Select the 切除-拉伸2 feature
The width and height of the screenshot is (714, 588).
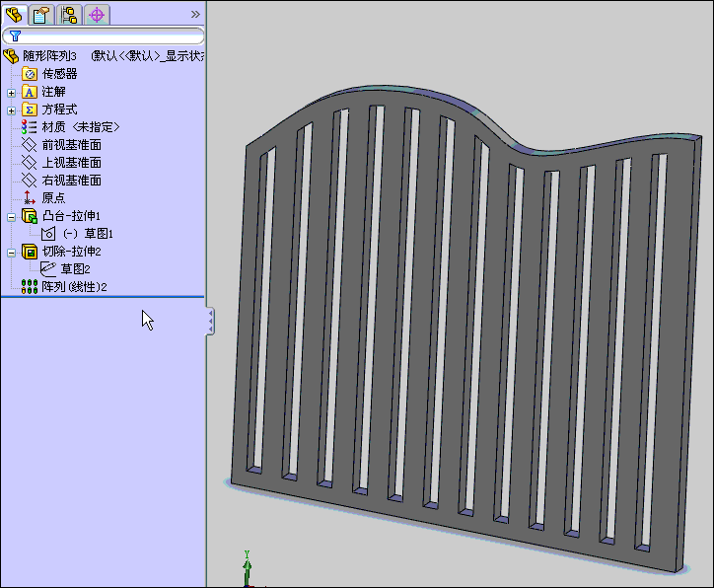[x=71, y=251]
